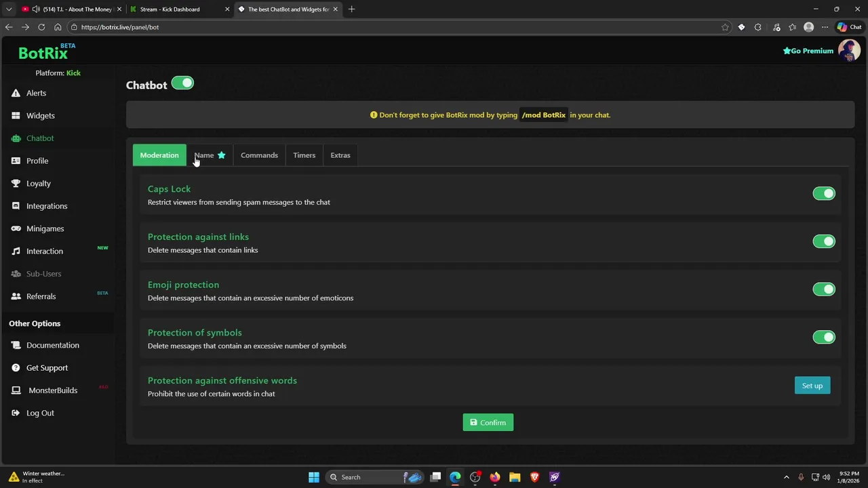Go to the browser home page
868x488 pixels.
point(58,27)
